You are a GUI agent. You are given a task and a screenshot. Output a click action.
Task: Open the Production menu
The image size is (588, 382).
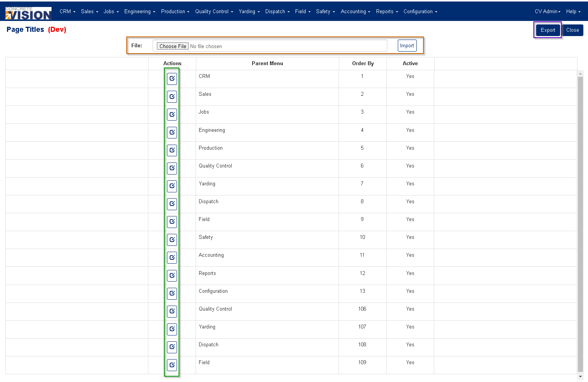pyautogui.click(x=175, y=12)
